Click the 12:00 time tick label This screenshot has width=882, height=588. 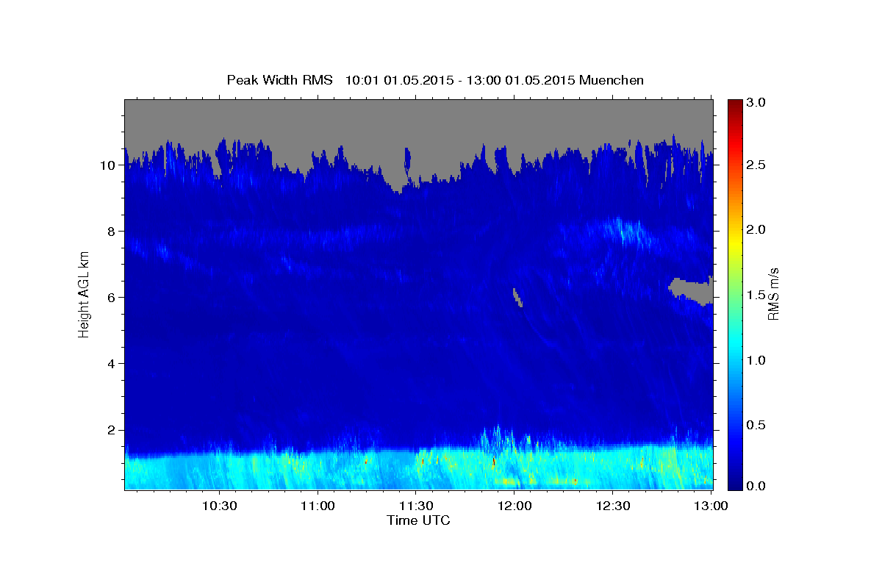tap(514, 506)
